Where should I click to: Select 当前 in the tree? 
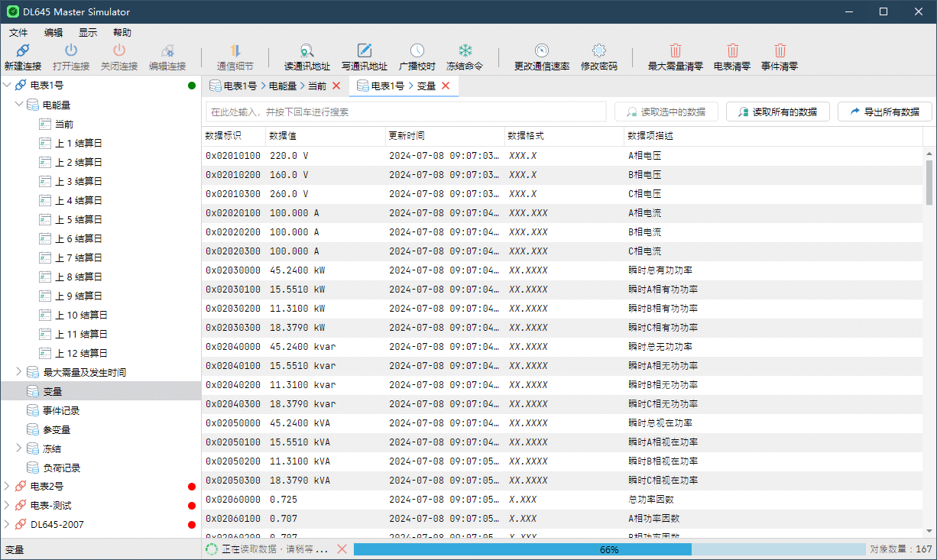pyautogui.click(x=64, y=124)
